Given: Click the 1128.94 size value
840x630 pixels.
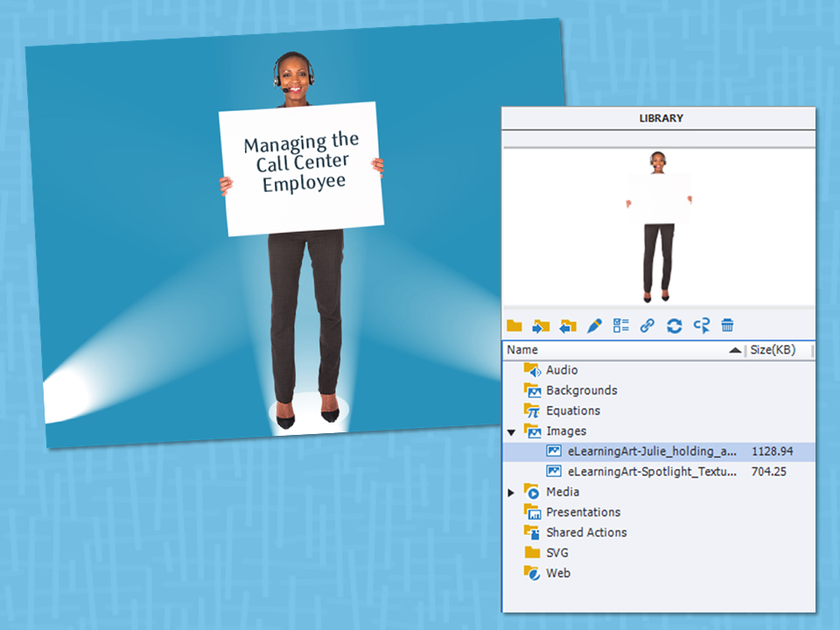Looking at the screenshot, I should point(772,451).
